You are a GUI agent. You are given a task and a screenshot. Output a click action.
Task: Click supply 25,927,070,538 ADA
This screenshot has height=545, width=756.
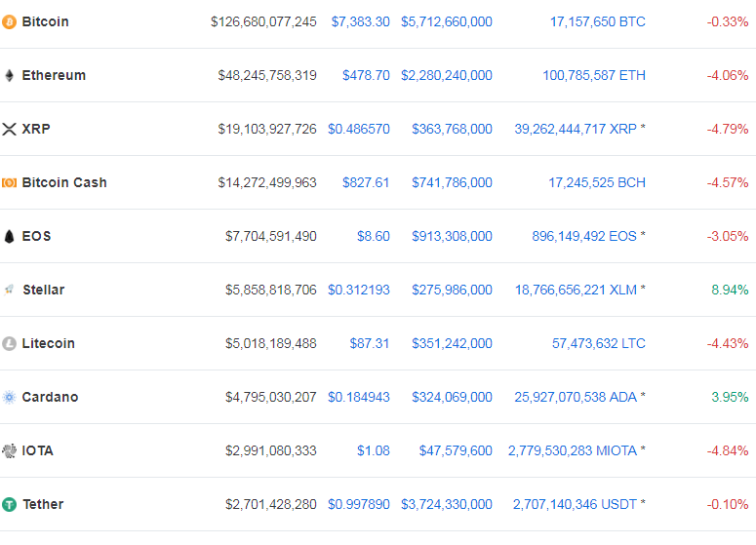(x=576, y=397)
